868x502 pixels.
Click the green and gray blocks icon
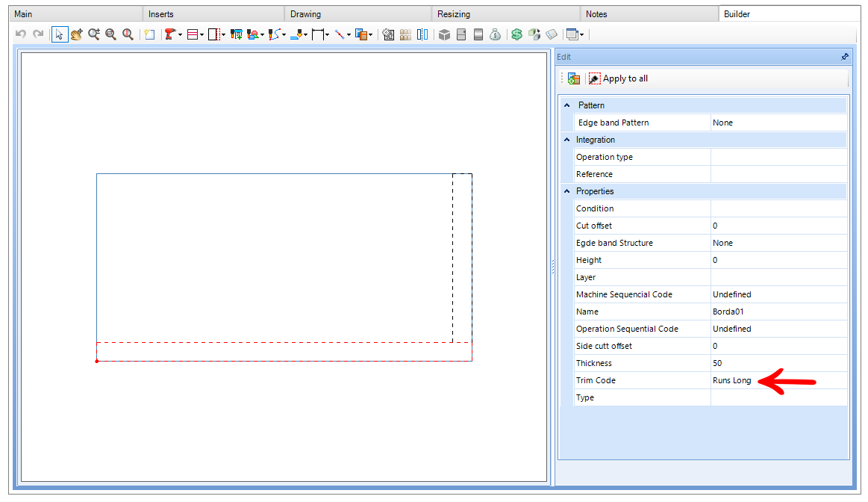(x=534, y=34)
